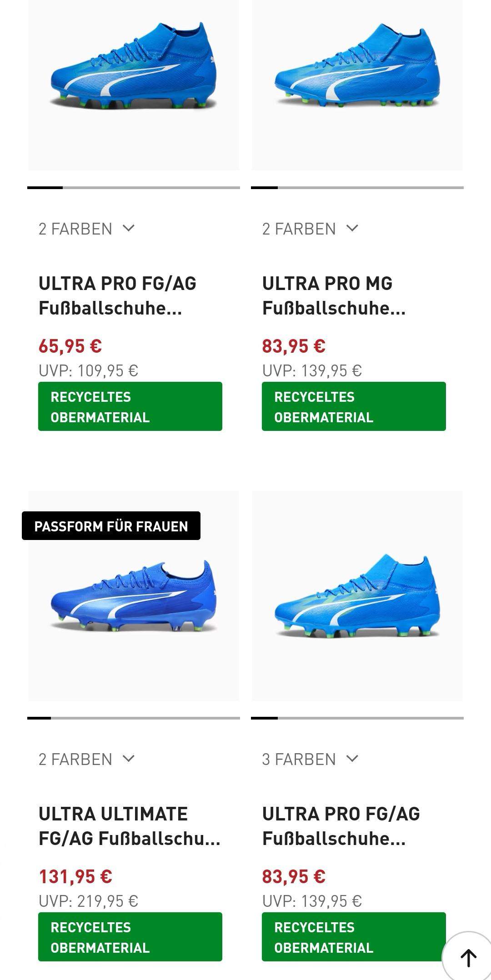Click the 131,95 € sale price
Viewport: 491px width, 980px height.
pos(75,876)
